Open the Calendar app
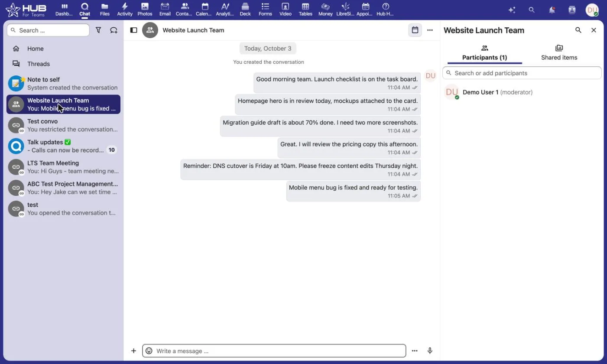This screenshot has height=364, width=607. point(204,10)
